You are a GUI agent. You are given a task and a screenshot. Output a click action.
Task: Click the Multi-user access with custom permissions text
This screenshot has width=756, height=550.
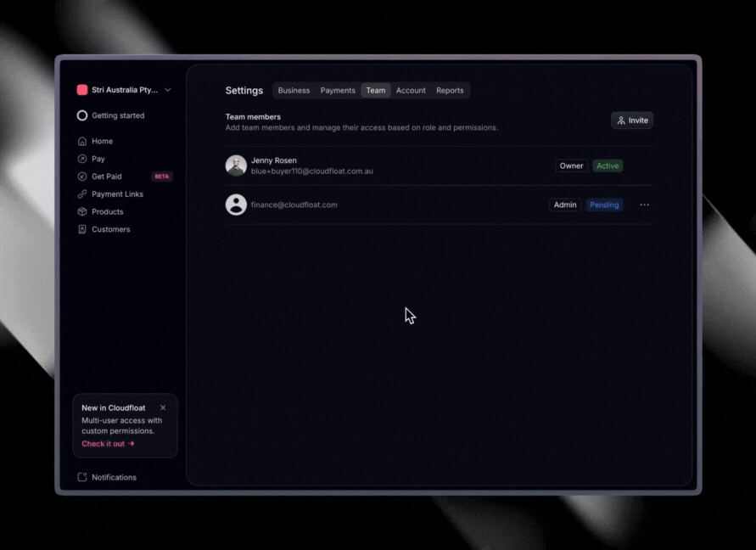coord(122,425)
